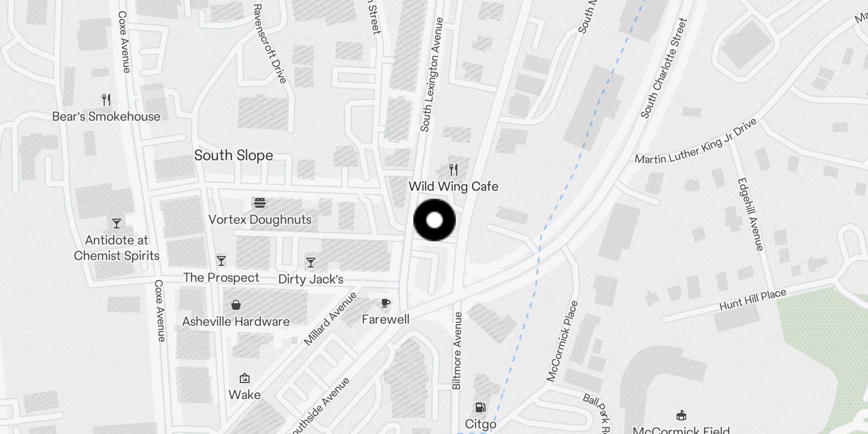The width and height of the screenshot is (868, 434).
Task: Click the Farewell coffee cup icon
Action: (386, 303)
